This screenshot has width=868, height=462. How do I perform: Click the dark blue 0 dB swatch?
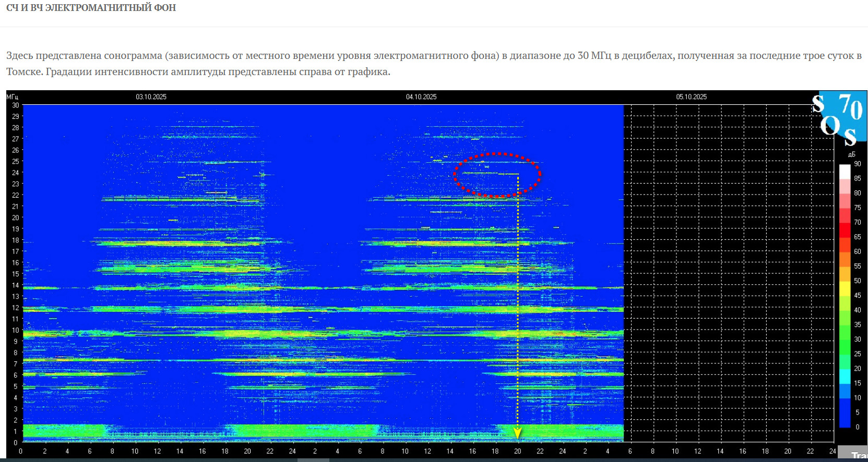click(x=845, y=423)
